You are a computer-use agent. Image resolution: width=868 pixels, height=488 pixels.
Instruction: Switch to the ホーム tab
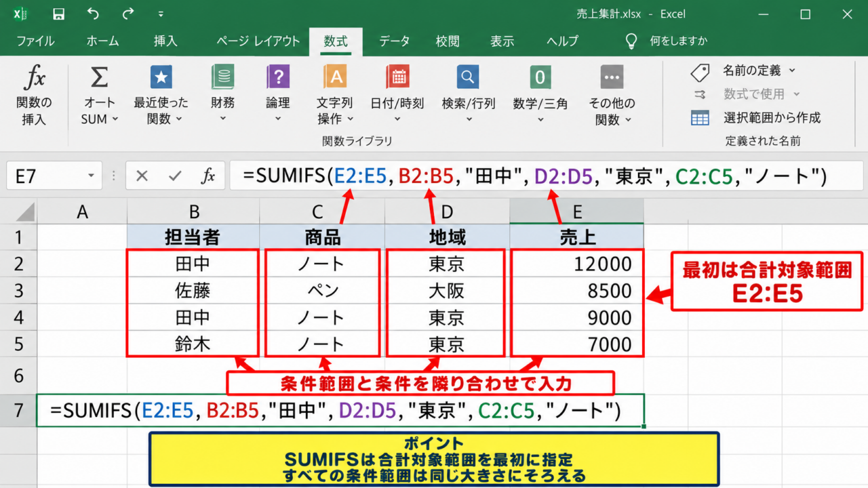pyautogui.click(x=102, y=41)
